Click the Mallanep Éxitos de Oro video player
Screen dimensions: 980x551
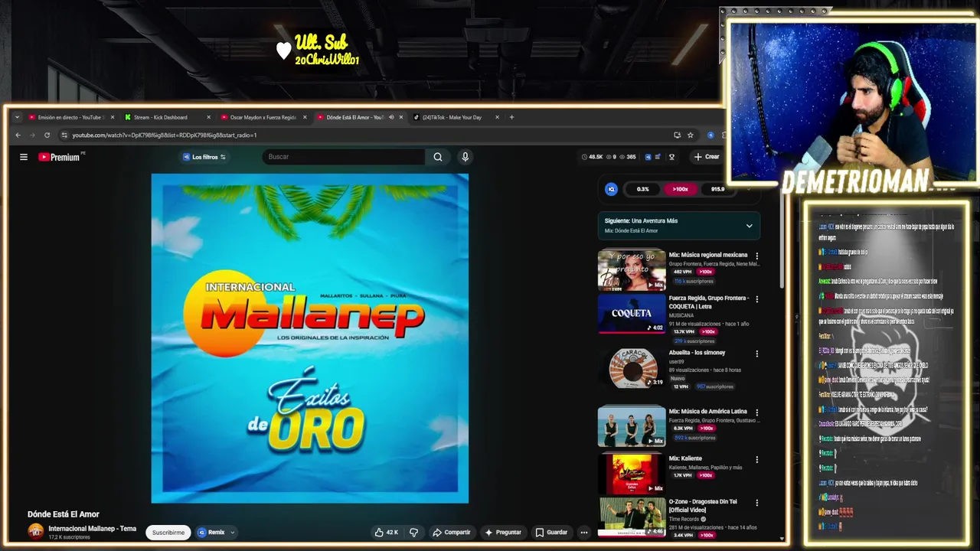coord(309,338)
